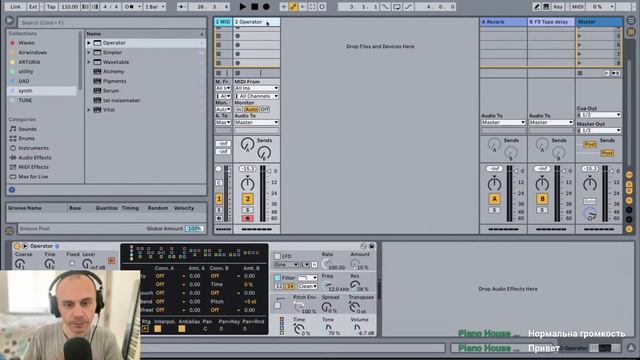Click the Tap tempo button

point(51,7)
